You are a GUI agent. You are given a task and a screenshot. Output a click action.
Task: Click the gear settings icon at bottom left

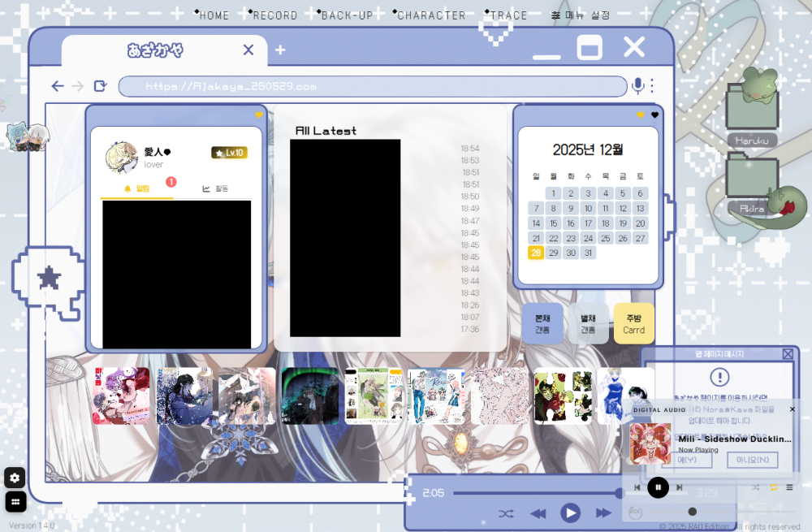pos(15,478)
